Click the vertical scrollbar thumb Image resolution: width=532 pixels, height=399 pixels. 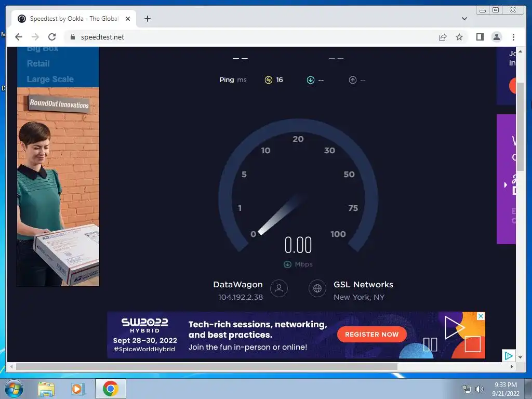point(520,127)
